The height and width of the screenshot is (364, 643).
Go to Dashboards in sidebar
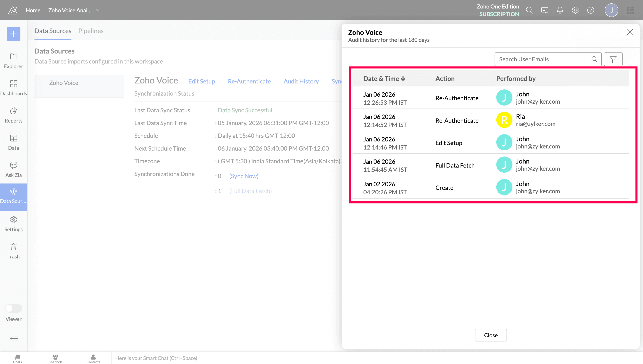coord(14,88)
